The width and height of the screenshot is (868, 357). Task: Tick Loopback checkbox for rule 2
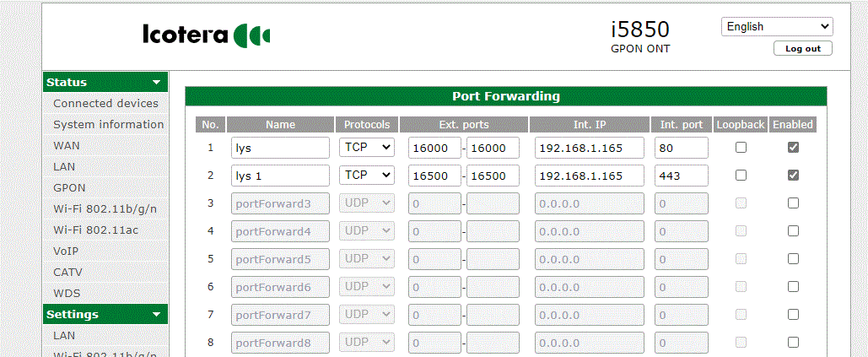[741, 176]
